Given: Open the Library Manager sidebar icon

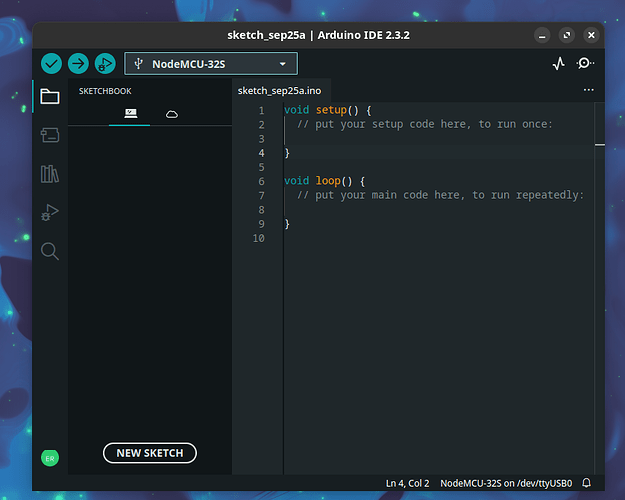Looking at the screenshot, I should [x=50, y=174].
